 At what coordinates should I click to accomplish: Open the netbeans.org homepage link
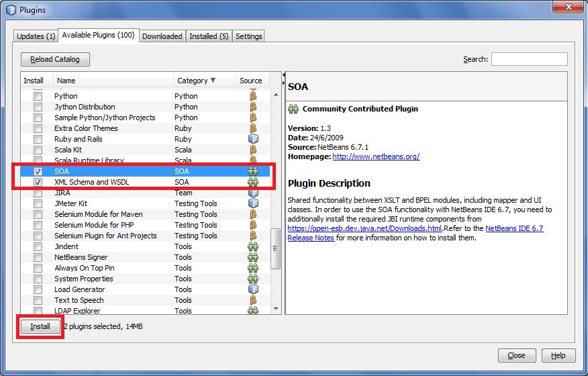tap(376, 156)
